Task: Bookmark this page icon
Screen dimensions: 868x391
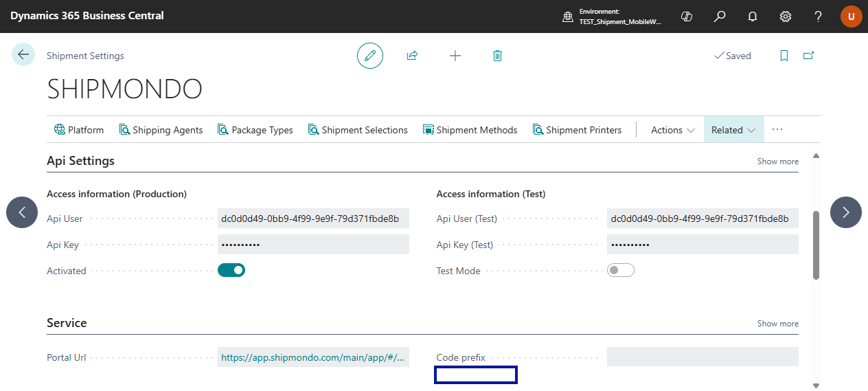Action: click(x=784, y=56)
